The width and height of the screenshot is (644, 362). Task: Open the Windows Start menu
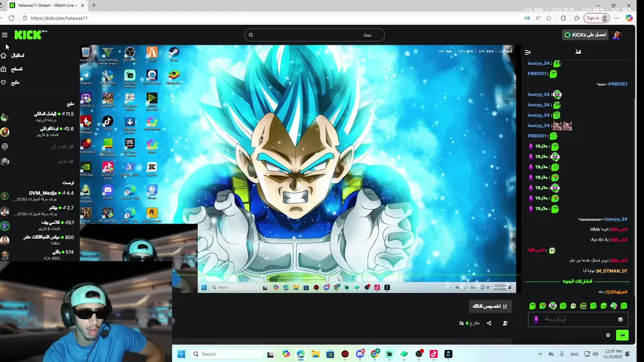click(x=181, y=354)
